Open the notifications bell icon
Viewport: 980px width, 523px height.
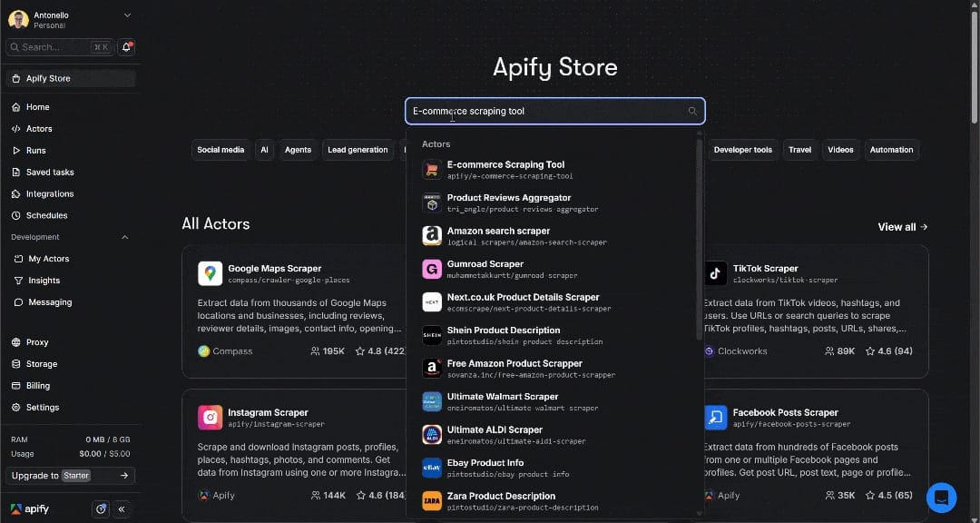point(126,47)
